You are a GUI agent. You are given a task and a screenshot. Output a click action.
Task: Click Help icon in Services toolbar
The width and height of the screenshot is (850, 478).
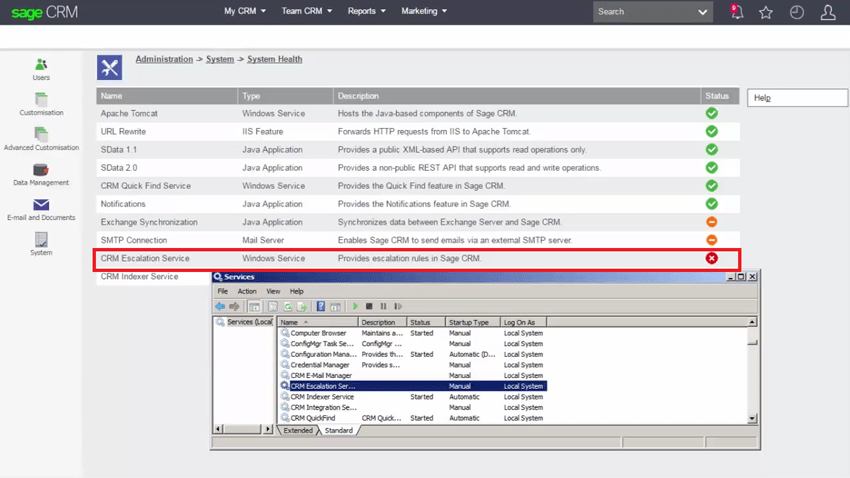point(321,306)
